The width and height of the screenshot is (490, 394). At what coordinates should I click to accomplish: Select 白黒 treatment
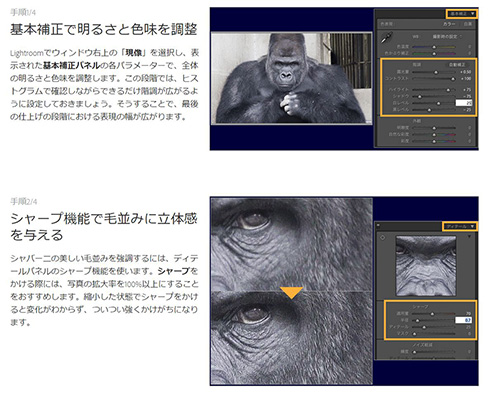tap(468, 24)
